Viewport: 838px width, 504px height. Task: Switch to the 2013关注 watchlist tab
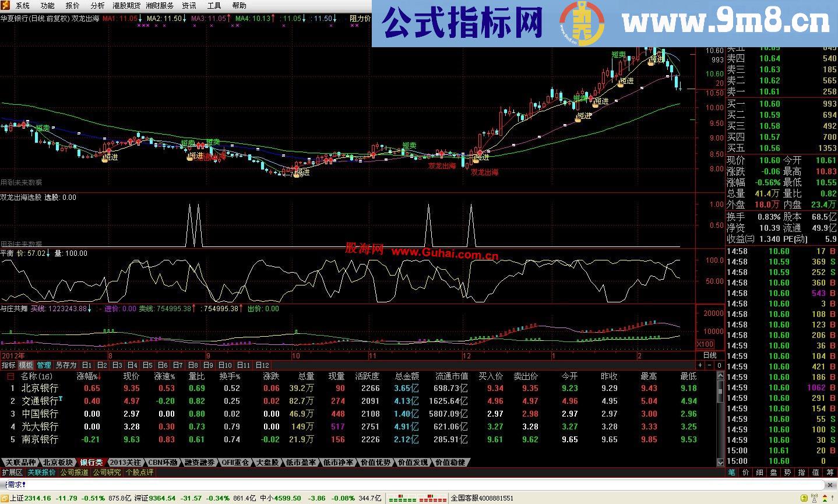(125, 462)
